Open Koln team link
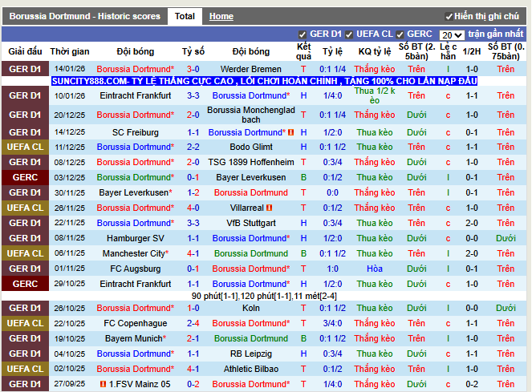This screenshot has height=392, width=532. 250,309
